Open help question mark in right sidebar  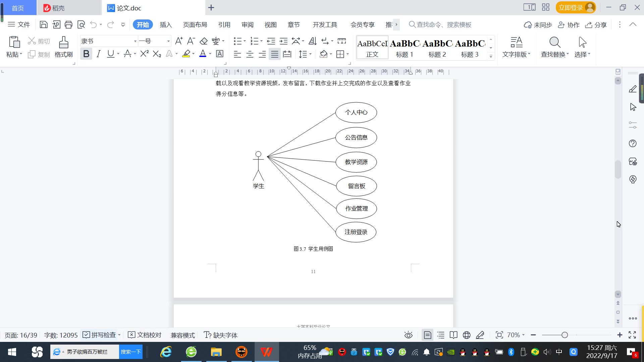click(633, 143)
